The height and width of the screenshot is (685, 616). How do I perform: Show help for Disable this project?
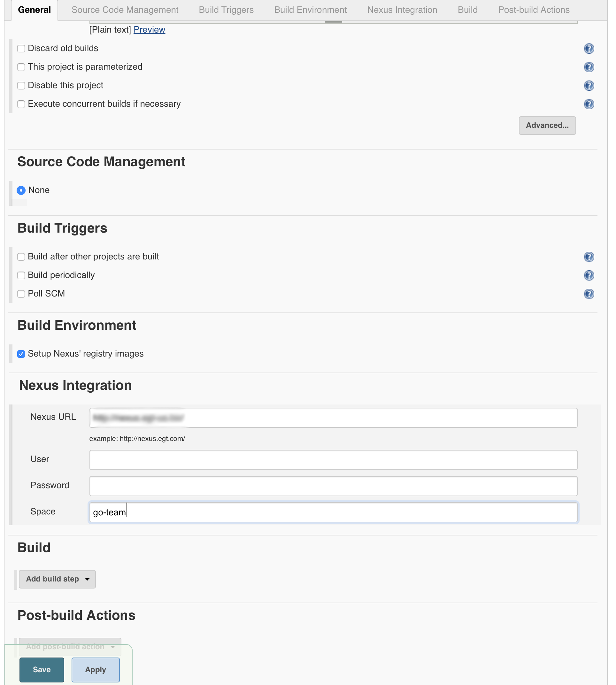589,86
